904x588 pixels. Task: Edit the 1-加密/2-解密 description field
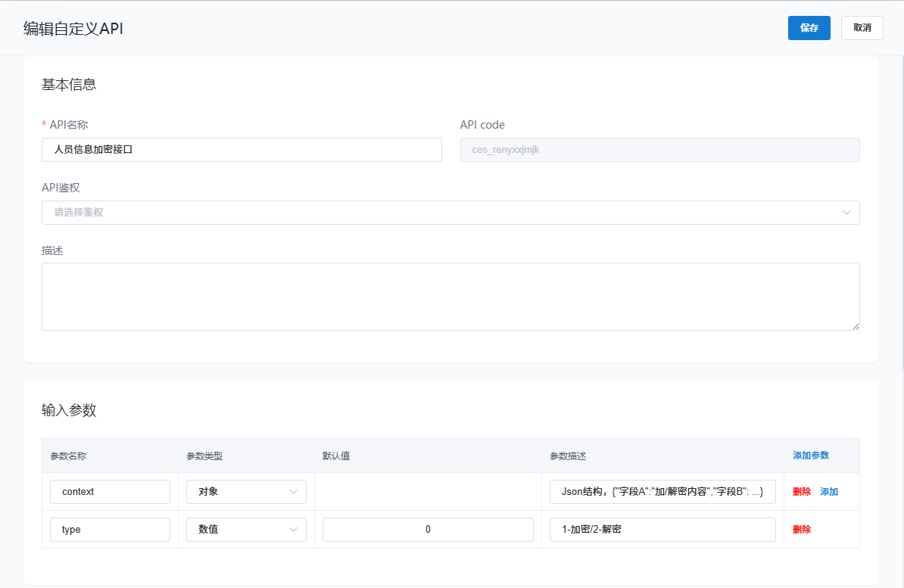[662, 530]
